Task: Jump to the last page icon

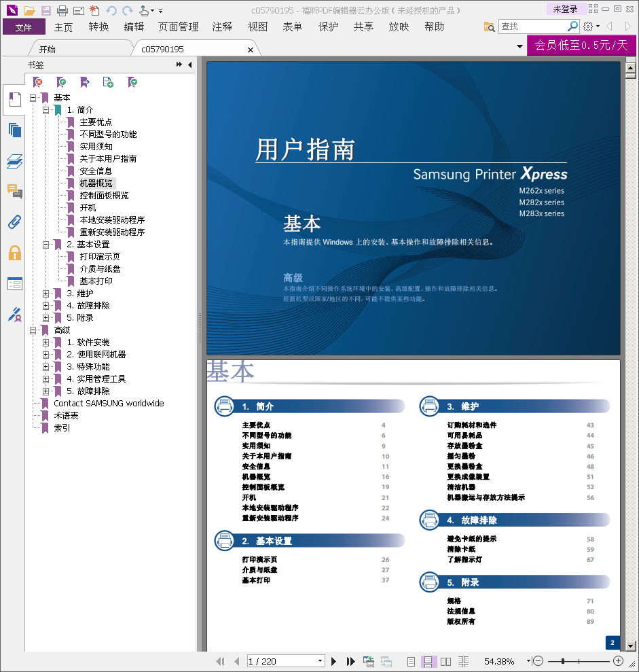Action: click(351, 661)
